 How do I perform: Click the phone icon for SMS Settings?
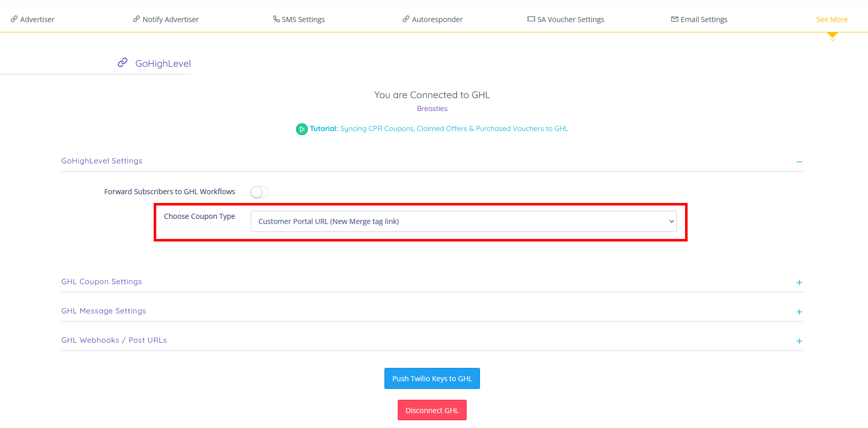click(x=276, y=19)
